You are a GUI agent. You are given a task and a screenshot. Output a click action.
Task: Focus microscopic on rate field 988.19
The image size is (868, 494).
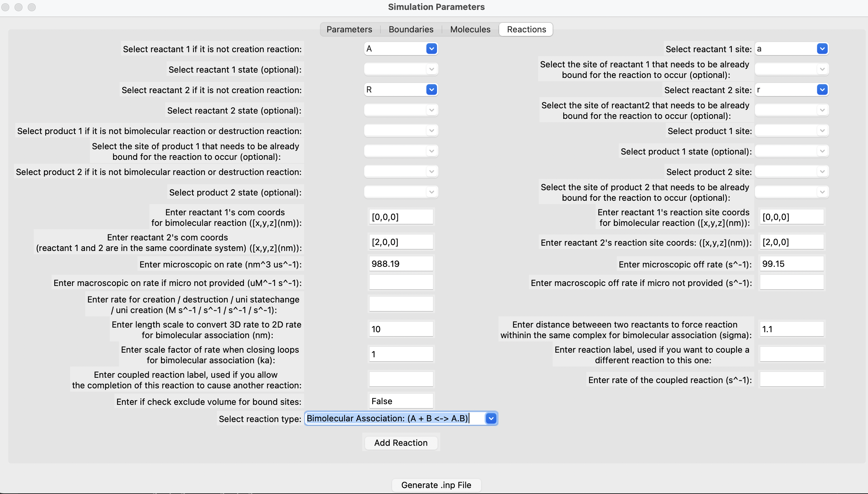click(401, 264)
